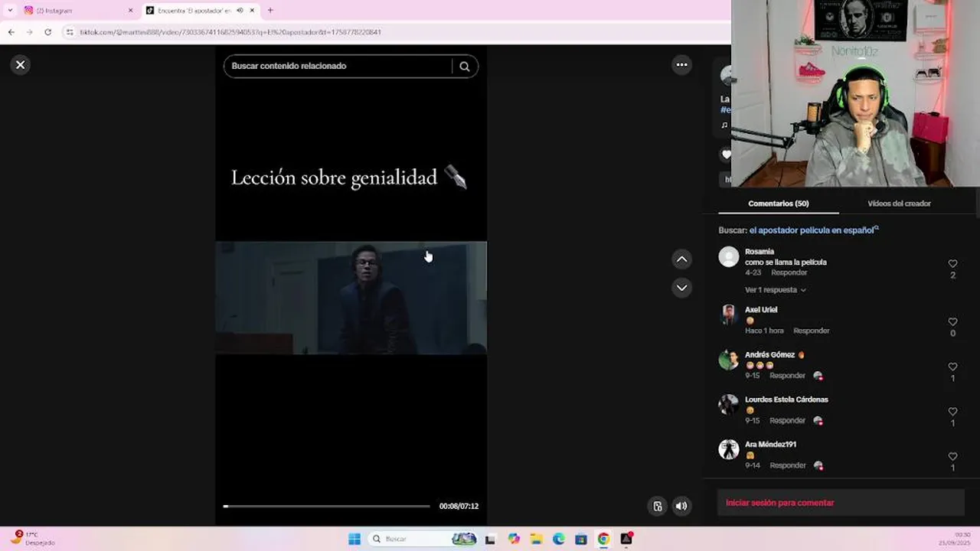
Task: Click the icon beside Ara Méndez191's Responder
Action: coord(818,465)
